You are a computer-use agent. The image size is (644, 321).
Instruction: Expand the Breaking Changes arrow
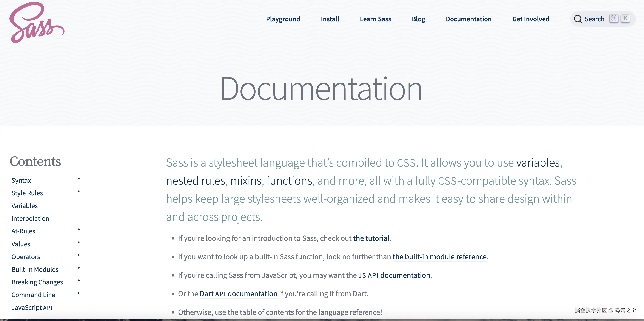pyautogui.click(x=79, y=281)
